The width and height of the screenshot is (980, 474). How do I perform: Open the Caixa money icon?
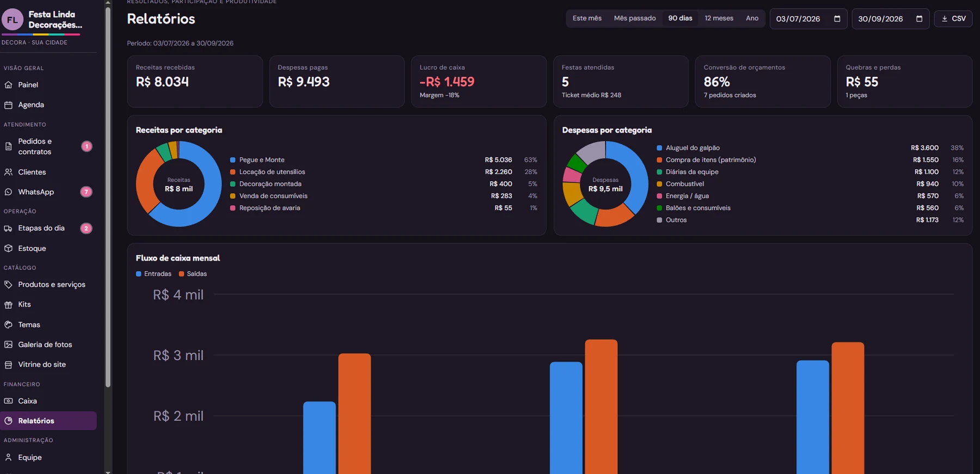[8, 401]
